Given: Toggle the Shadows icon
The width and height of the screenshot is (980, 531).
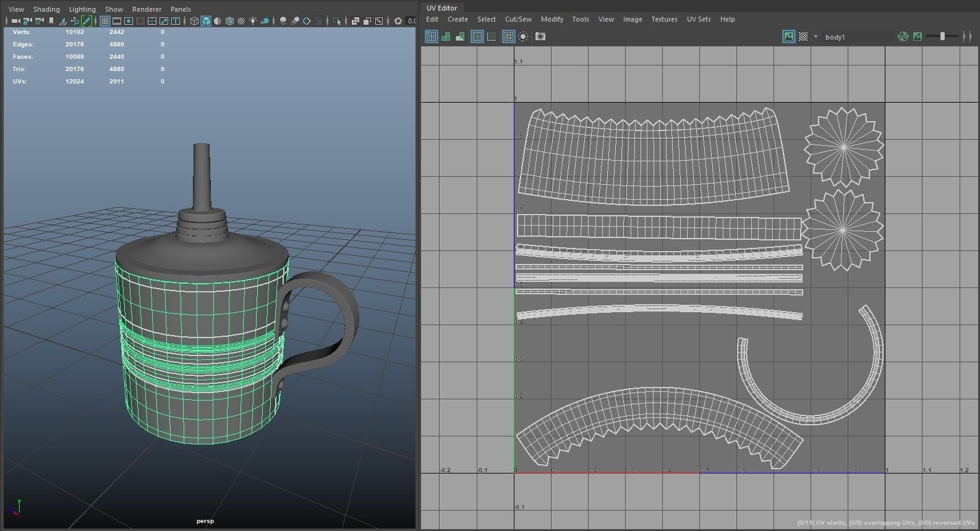Looking at the screenshot, I should 265,21.
